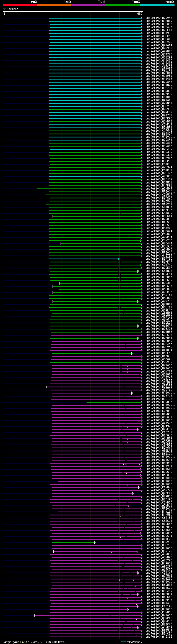
Task: Click label UniRef100_A7P7U6
Action: click(159, 301)
